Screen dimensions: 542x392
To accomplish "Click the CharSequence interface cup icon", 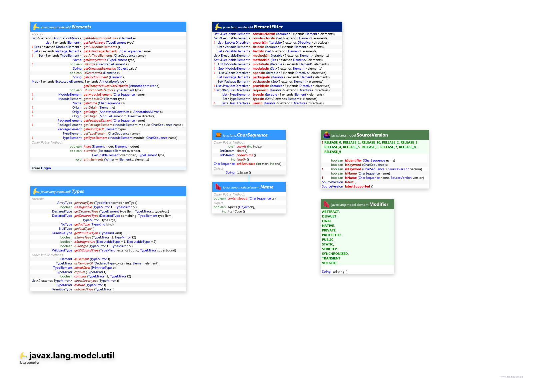I will coord(218,135).
